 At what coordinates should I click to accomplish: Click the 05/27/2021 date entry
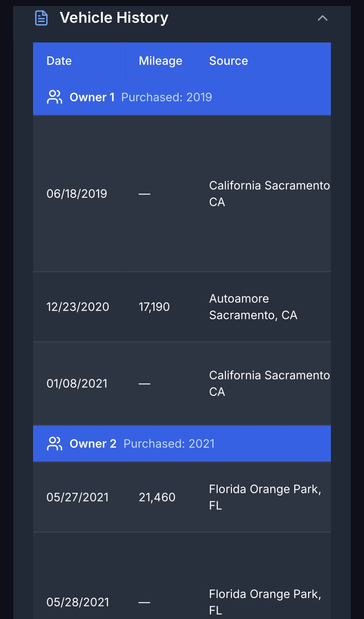pyautogui.click(x=77, y=497)
